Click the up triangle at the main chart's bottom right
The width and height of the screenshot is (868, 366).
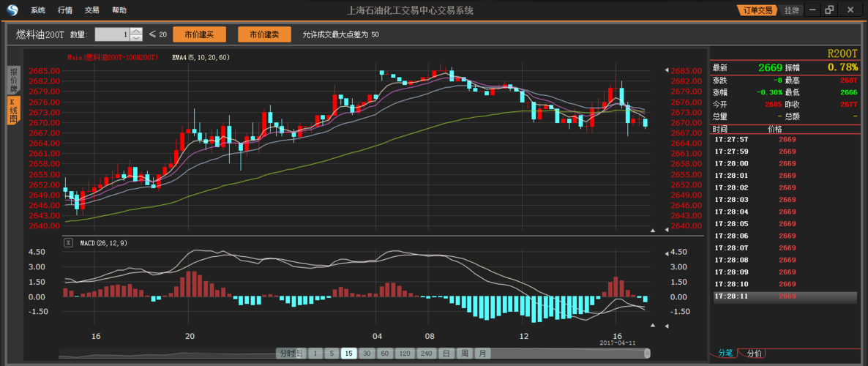(652, 231)
